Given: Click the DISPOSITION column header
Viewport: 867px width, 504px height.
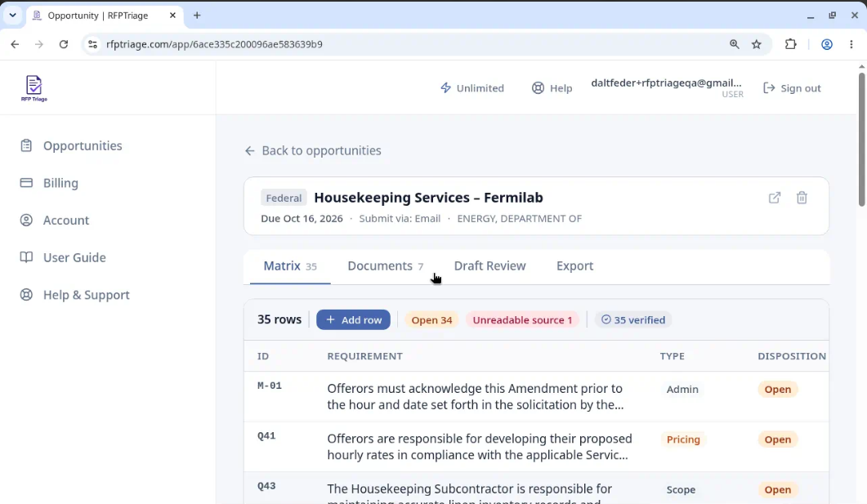Looking at the screenshot, I should click(x=792, y=356).
